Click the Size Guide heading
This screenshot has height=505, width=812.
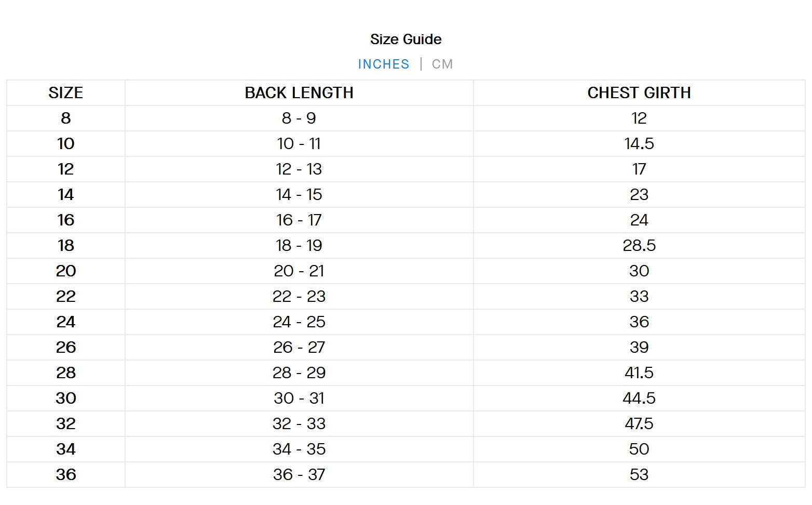click(x=405, y=39)
